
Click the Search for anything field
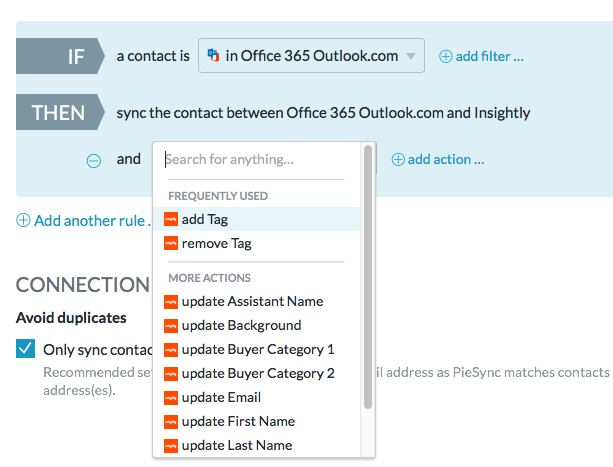tap(256, 159)
